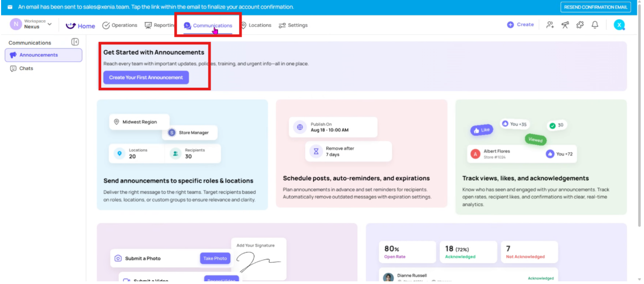
Task: Open the Locations tab
Action: click(256, 25)
